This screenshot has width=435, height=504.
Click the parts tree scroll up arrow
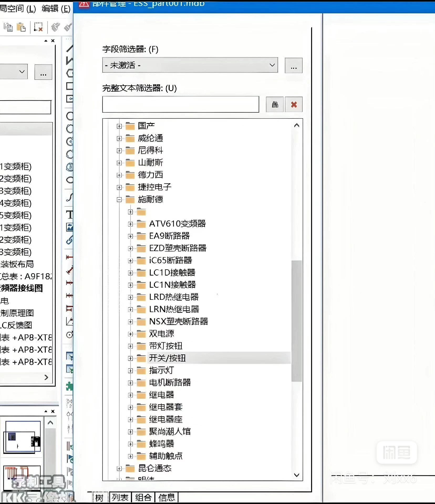point(297,125)
